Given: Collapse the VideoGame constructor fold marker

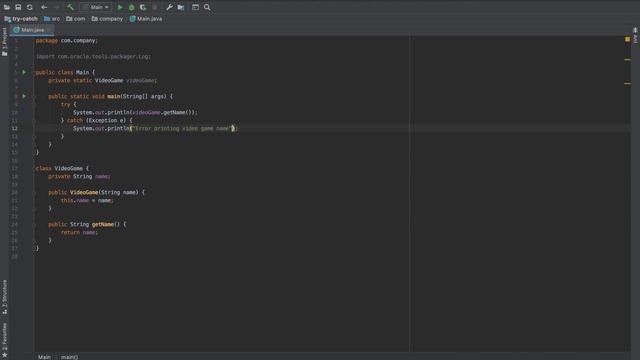Looking at the screenshot, I should tap(34, 192).
